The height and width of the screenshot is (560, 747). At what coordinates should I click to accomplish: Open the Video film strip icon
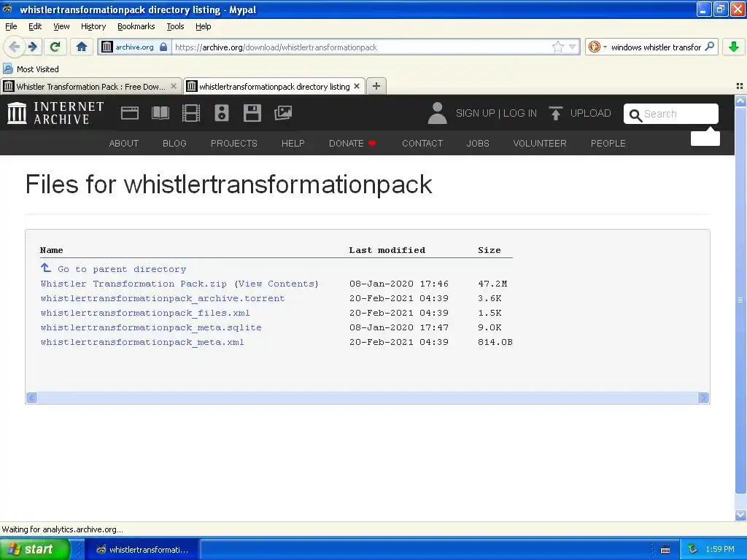[x=191, y=113]
